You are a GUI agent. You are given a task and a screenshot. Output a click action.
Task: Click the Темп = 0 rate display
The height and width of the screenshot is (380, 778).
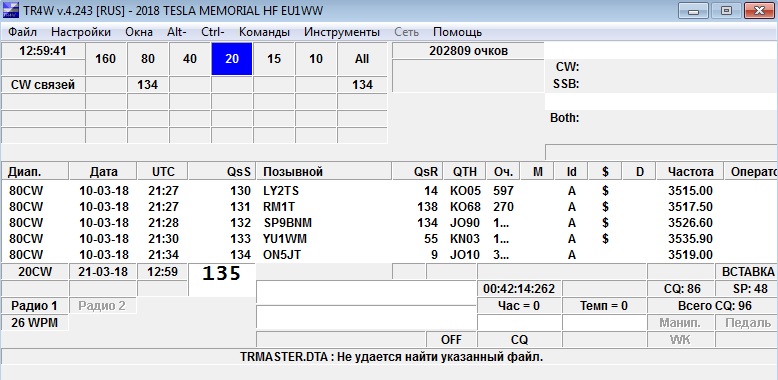pyautogui.click(x=604, y=306)
